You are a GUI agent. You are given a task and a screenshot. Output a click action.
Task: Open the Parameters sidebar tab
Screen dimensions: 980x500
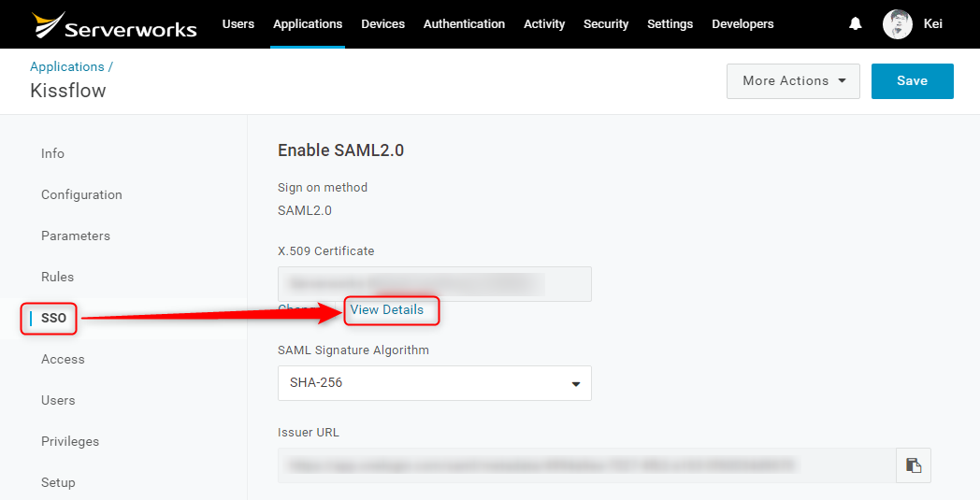[76, 236]
